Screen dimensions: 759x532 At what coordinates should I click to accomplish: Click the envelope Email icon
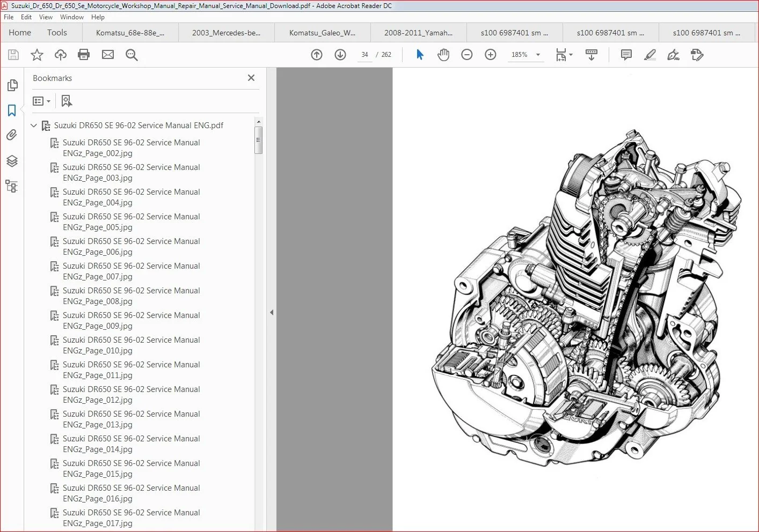[x=108, y=55]
